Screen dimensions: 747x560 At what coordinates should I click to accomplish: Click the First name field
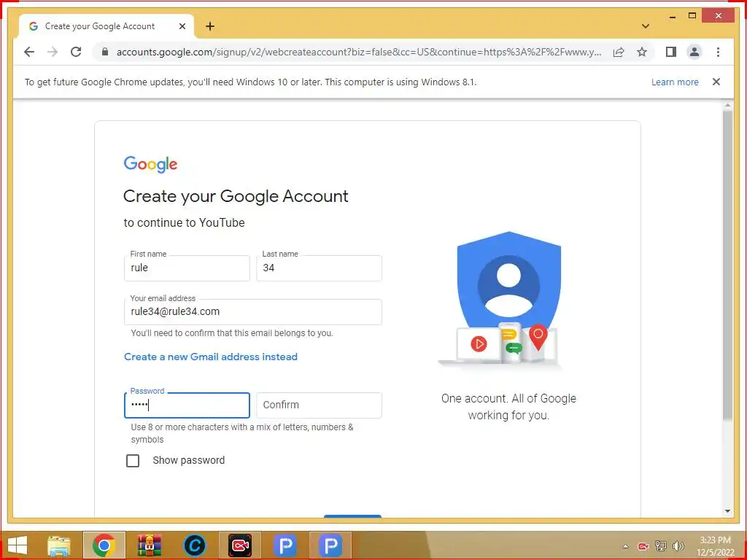[x=187, y=268]
